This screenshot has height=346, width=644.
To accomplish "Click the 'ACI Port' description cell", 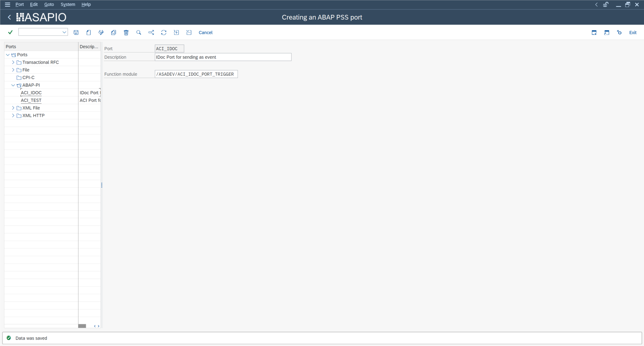I will pos(90,100).
